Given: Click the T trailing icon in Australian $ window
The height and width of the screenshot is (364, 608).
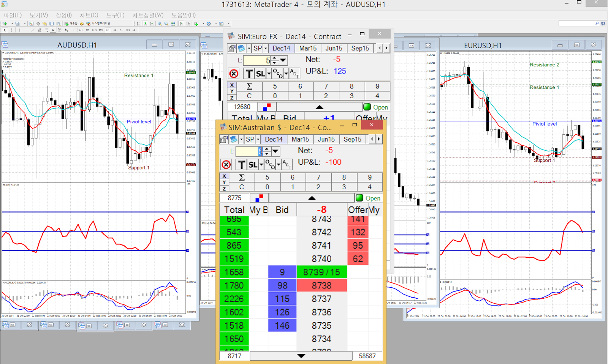Looking at the screenshot, I should 241,165.
